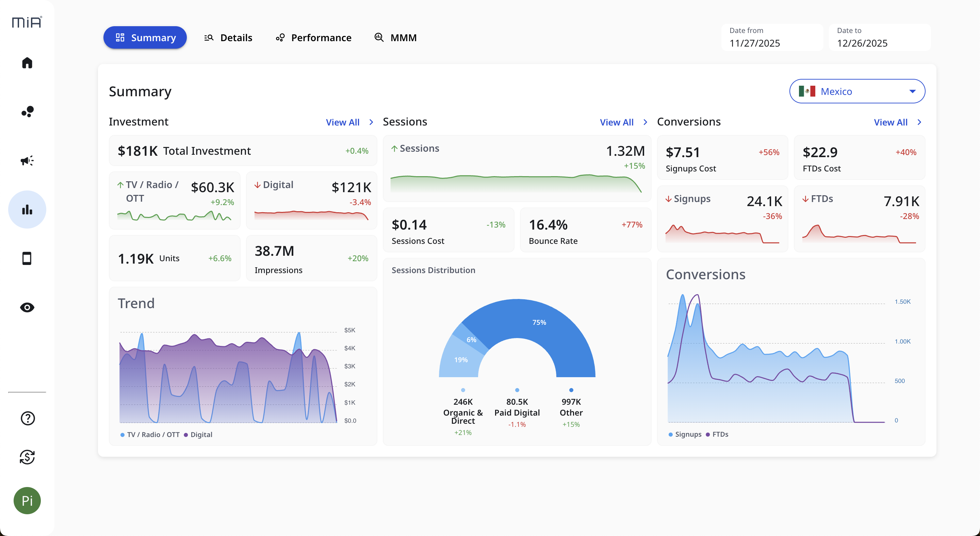Expand the Mexico country dropdown

tap(857, 91)
